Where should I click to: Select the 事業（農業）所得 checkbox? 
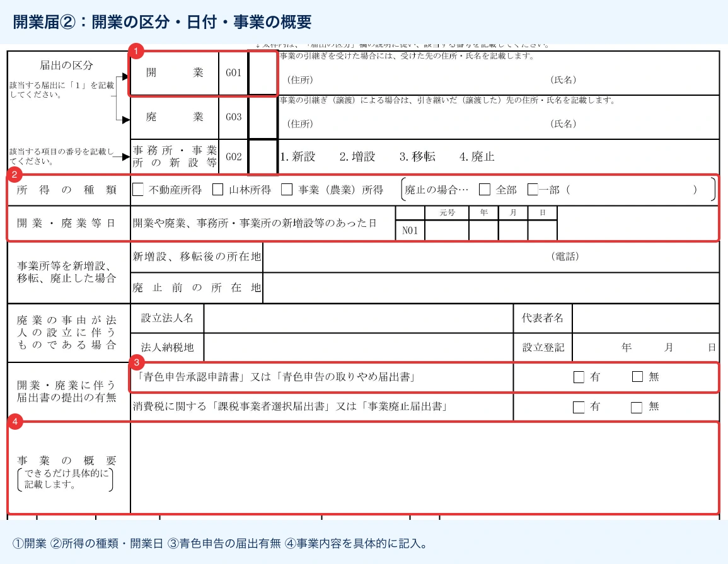point(287,190)
